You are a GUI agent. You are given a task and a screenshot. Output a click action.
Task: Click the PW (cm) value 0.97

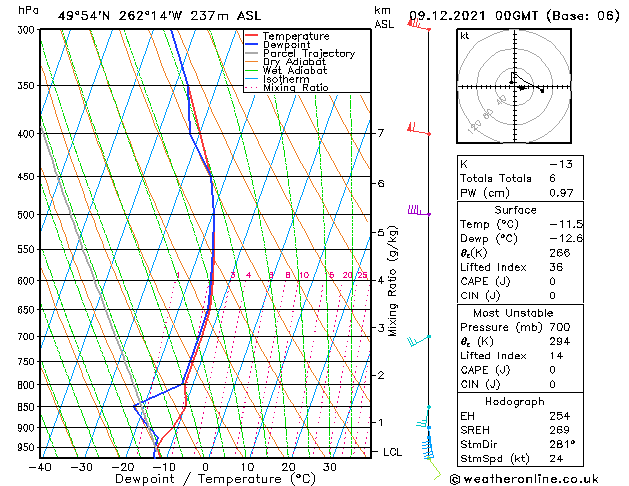point(561,193)
